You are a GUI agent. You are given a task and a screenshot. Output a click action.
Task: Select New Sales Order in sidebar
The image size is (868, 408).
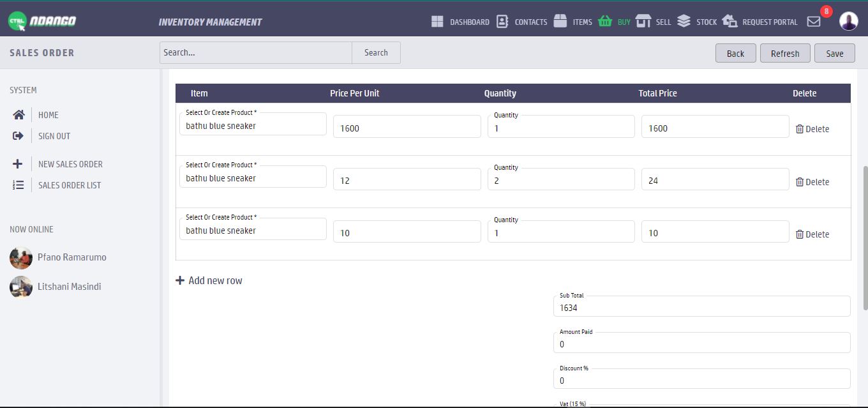(x=70, y=164)
